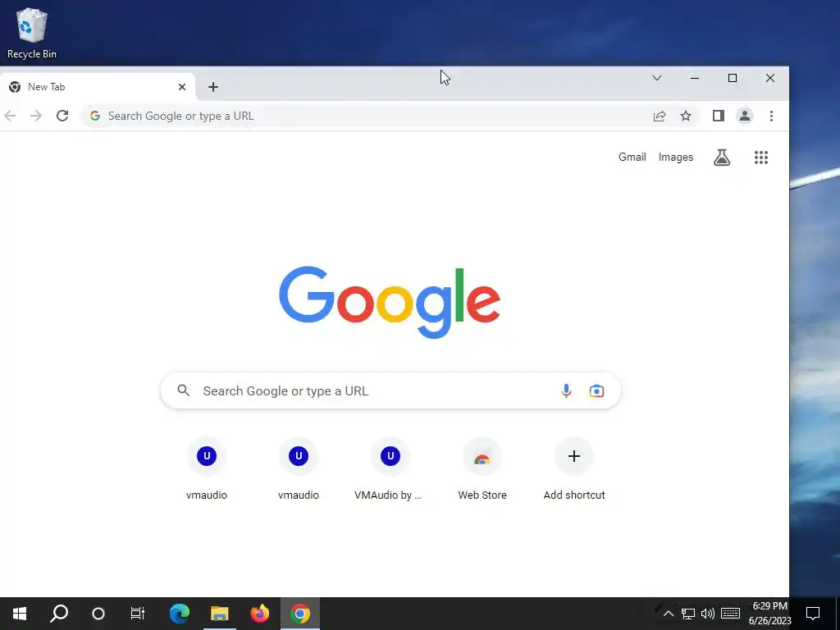Screen dimensions: 840x630
Task: Expand the tab search chevron
Action: coord(657,78)
